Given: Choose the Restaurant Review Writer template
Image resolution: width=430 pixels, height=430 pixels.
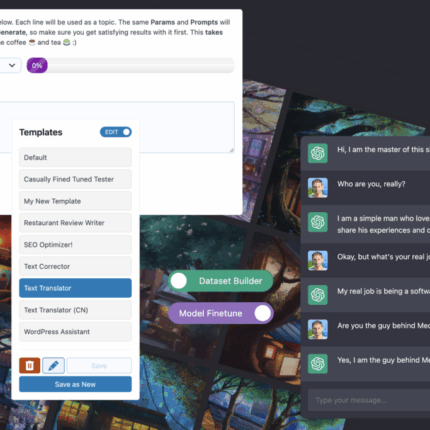Looking at the screenshot, I should pyautogui.click(x=75, y=223).
